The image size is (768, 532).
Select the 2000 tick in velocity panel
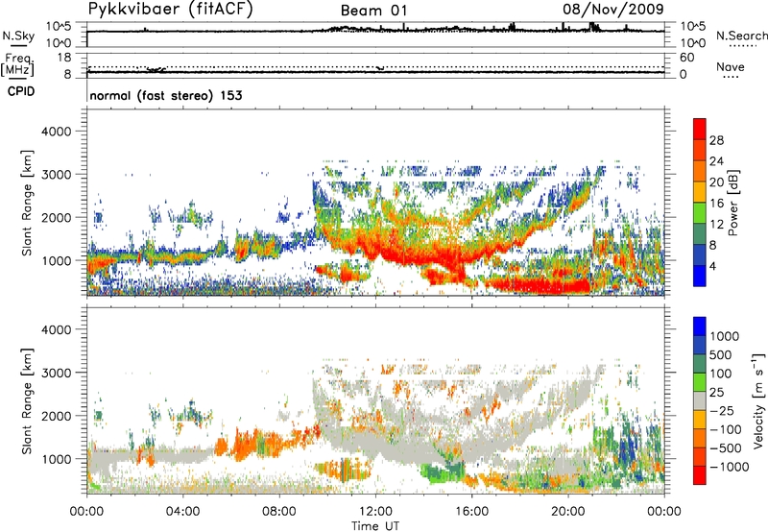point(56,416)
